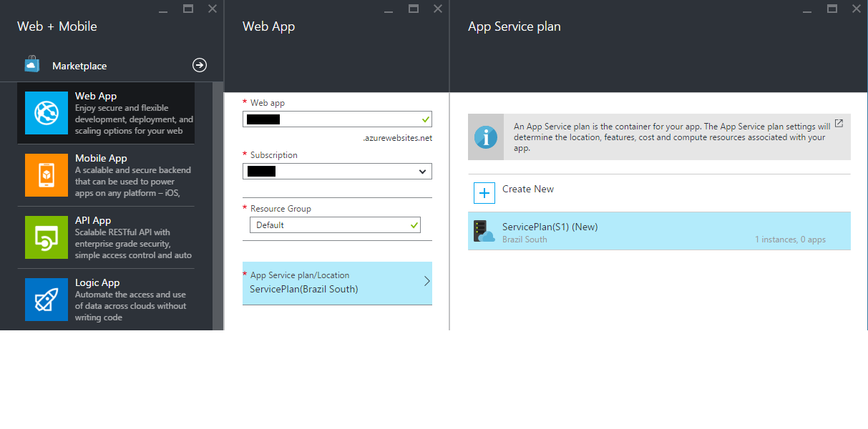Open the Marketplace link
The height and width of the screenshot is (429, 868).
[79, 66]
